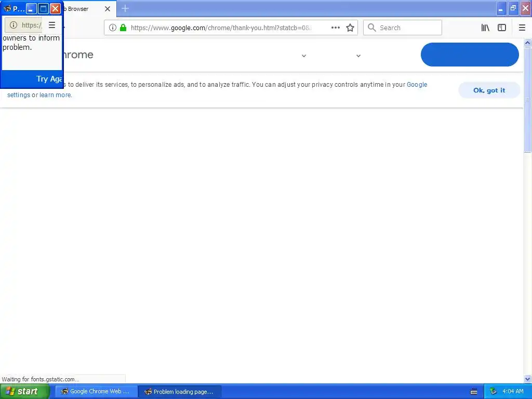532x399 pixels.
Task: Click the green padlock security icon
Action: [123, 28]
